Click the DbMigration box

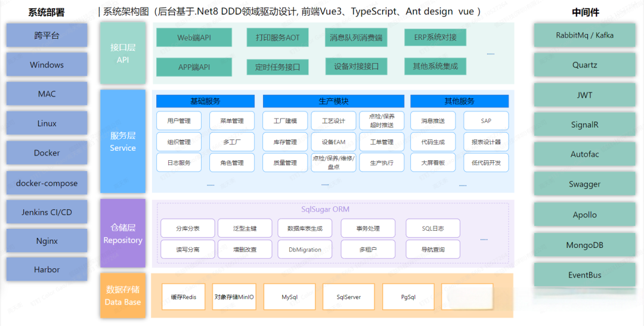coord(305,249)
